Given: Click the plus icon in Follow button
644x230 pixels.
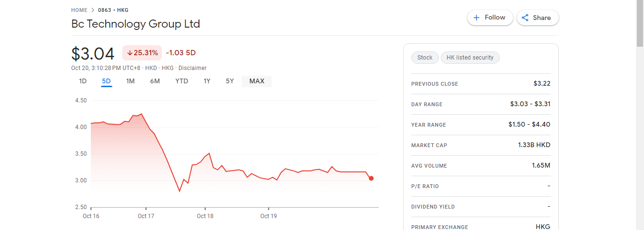Looking at the screenshot, I should [476, 18].
